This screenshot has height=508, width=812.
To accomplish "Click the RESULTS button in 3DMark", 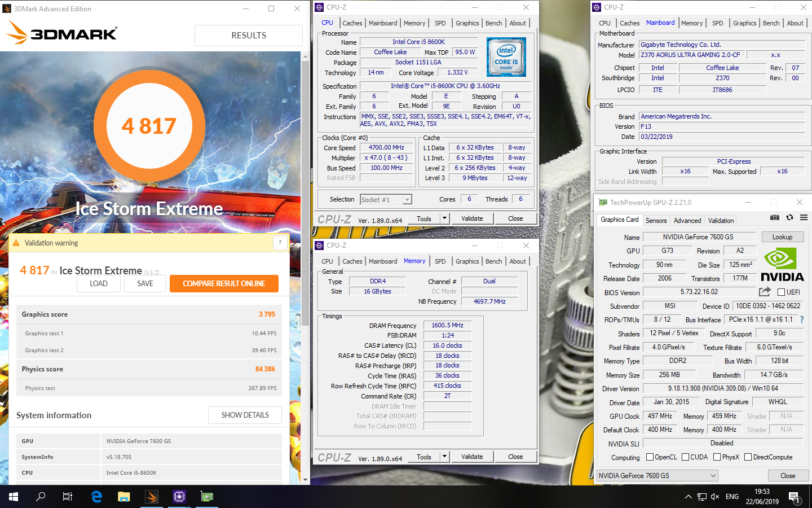I will click(249, 35).
